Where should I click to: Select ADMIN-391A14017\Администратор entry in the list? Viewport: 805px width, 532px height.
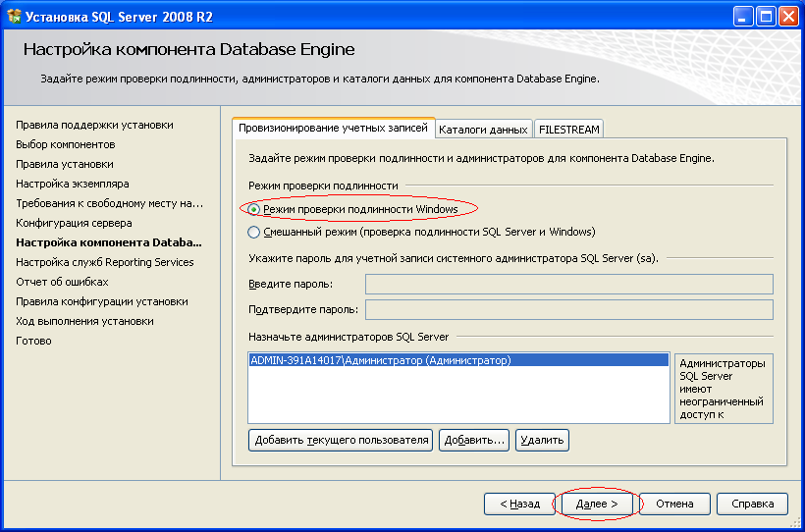point(458,360)
